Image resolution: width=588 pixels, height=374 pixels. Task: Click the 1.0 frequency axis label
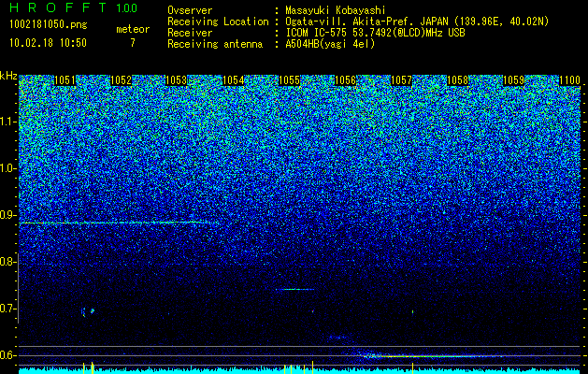(x=7, y=168)
